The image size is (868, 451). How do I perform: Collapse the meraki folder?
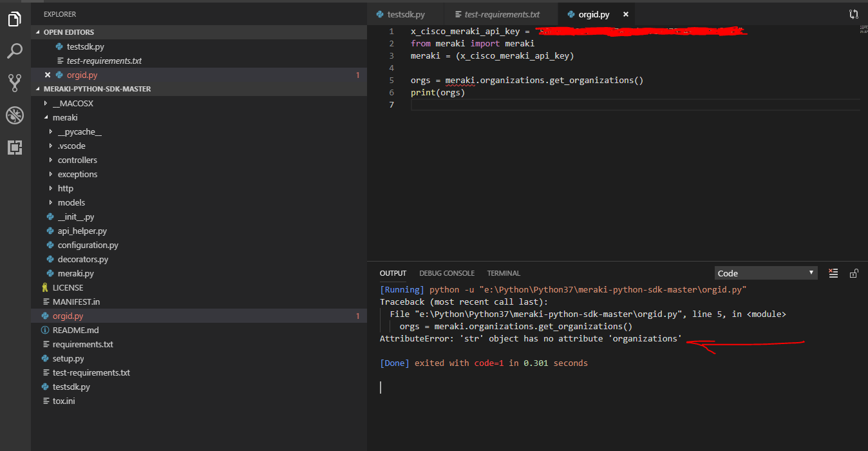[x=64, y=117]
